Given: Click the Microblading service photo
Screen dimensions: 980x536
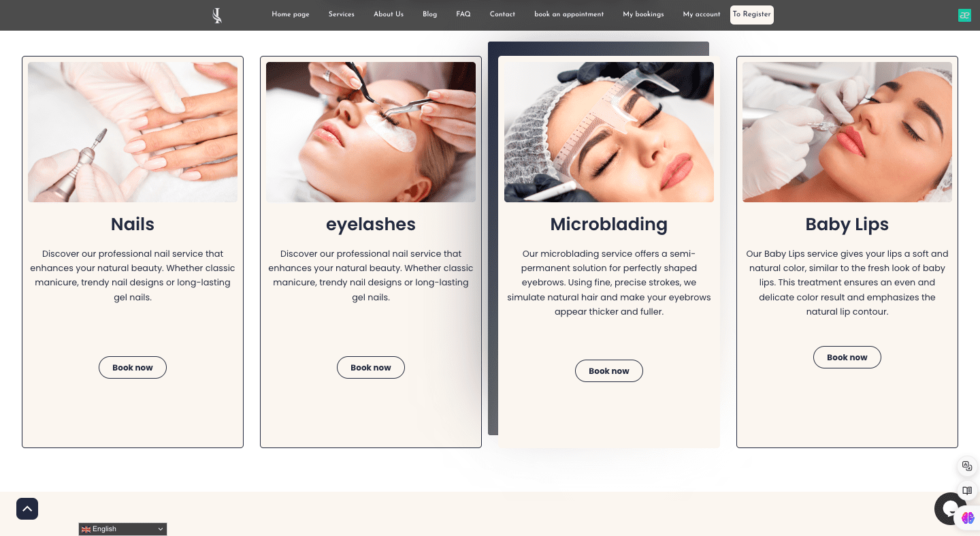Looking at the screenshot, I should click(609, 132).
